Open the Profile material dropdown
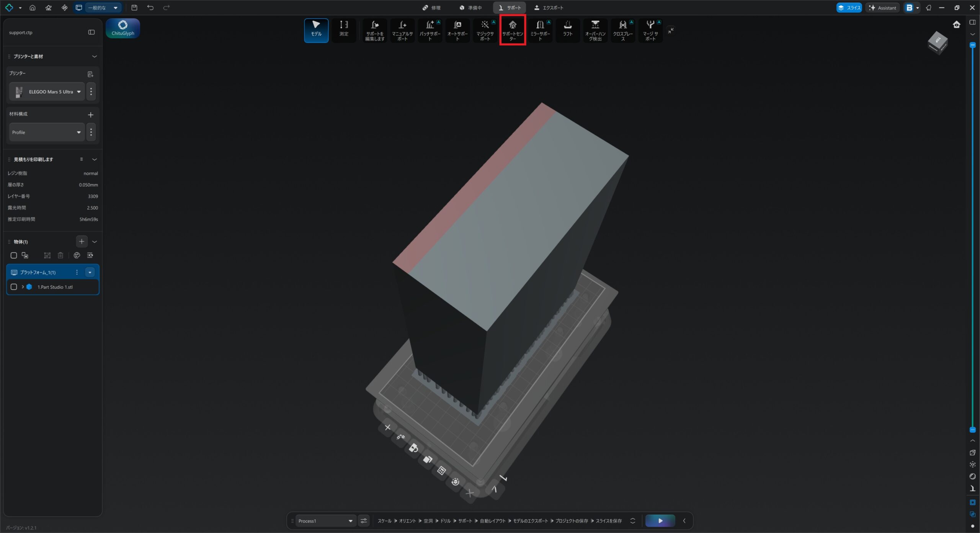The image size is (980, 533). point(47,132)
